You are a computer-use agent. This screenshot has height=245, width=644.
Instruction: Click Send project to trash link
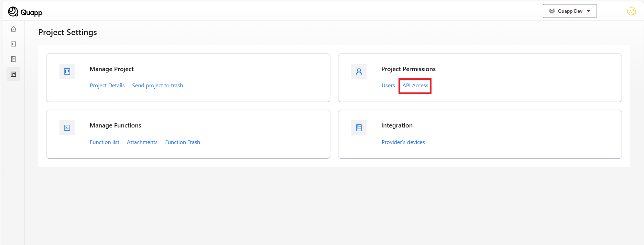coord(157,86)
